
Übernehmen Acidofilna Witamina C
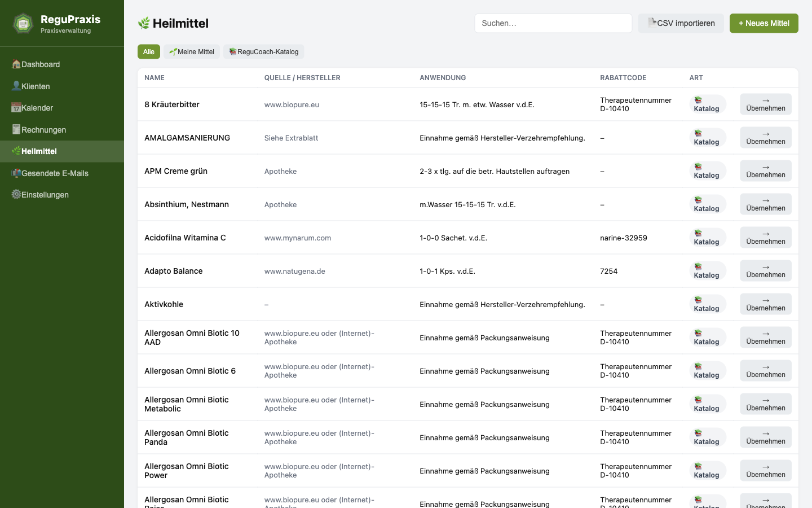click(x=766, y=238)
